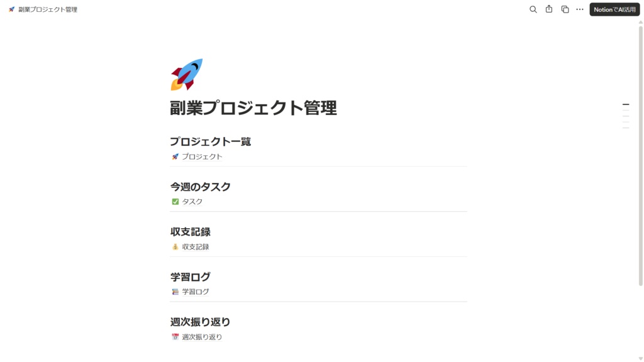The width and height of the screenshot is (644, 362).
Task: Open the 学習ログ sub-page
Action: tap(196, 292)
